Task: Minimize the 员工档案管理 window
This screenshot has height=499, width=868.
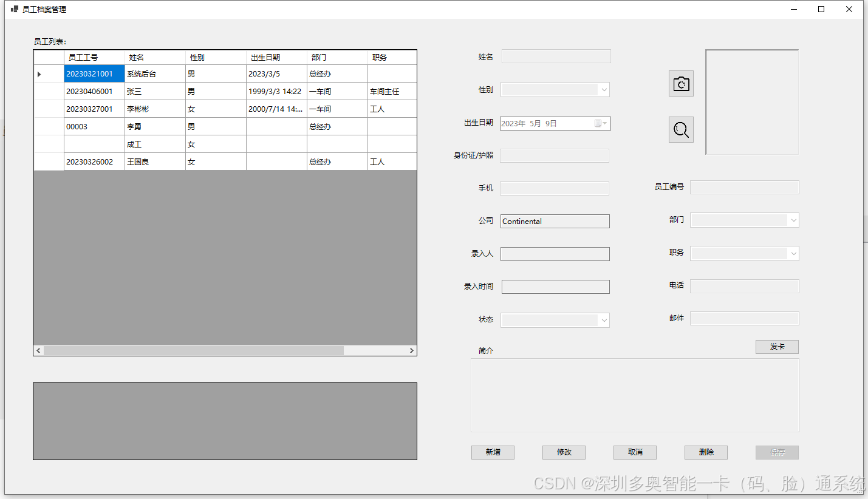Action: tap(794, 9)
